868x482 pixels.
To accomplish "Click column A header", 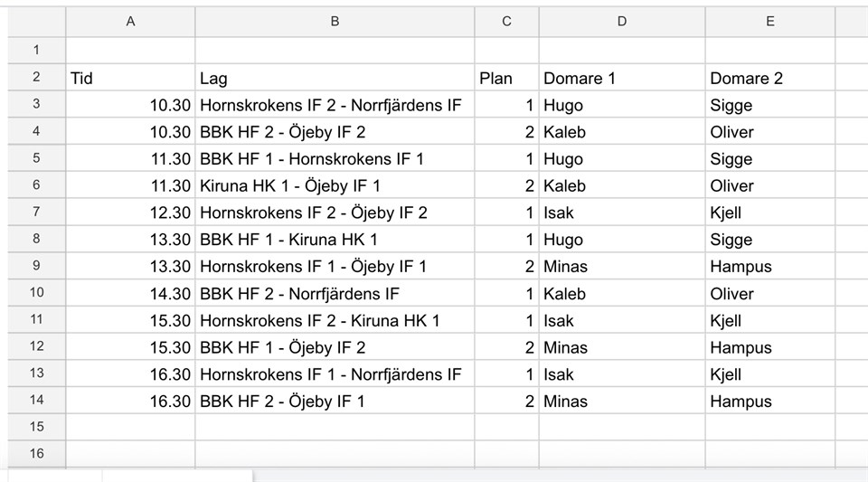I will click(130, 22).
